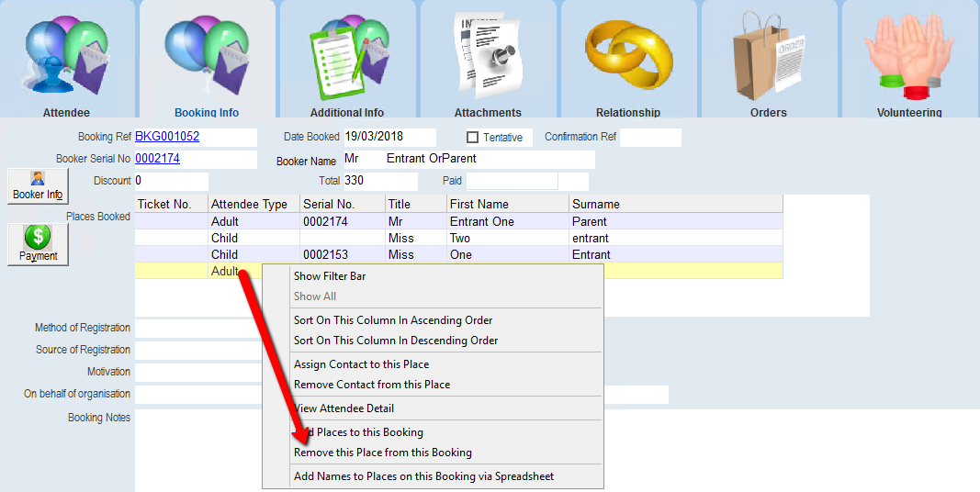Choose Sort On This Column In Ascending Order
Viewport: 980px width, 492px height.
[393, 320]
